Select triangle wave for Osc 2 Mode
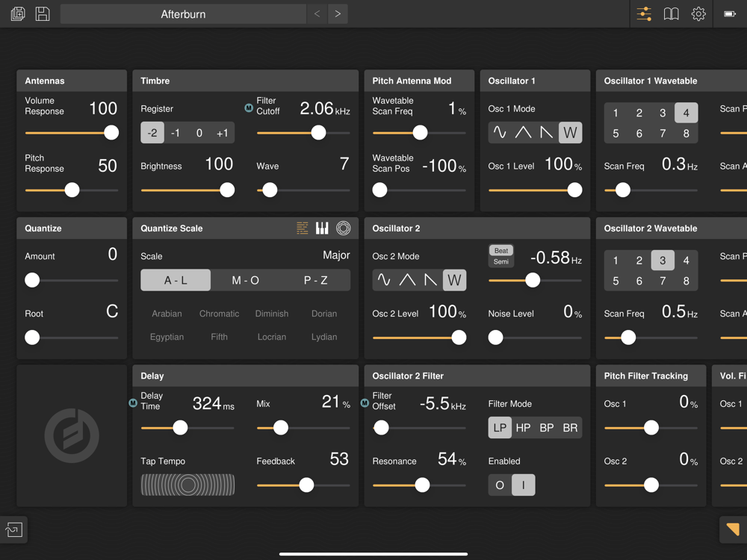The image size is (747, 560). point(407,280)
